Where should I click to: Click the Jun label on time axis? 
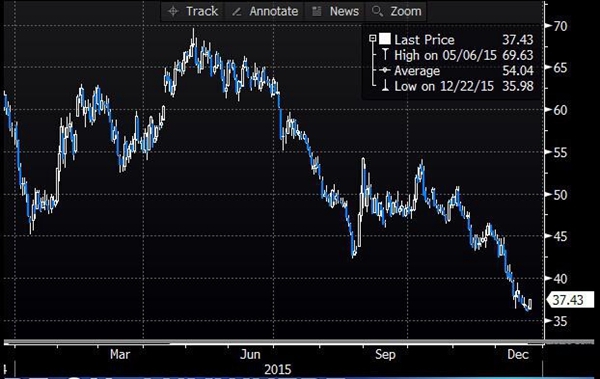(250, 354)
